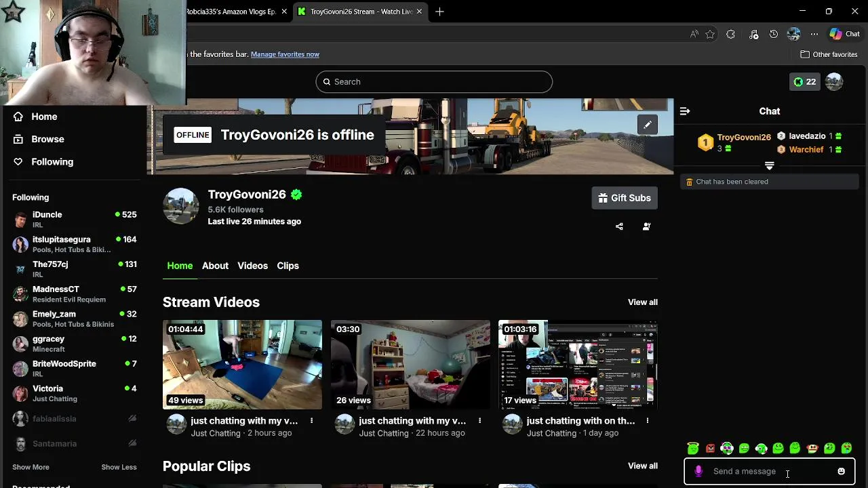Add page to favorites with star icon
This screenshot has height=488, width=868.
pyautogui.click(x=710, y=34)
